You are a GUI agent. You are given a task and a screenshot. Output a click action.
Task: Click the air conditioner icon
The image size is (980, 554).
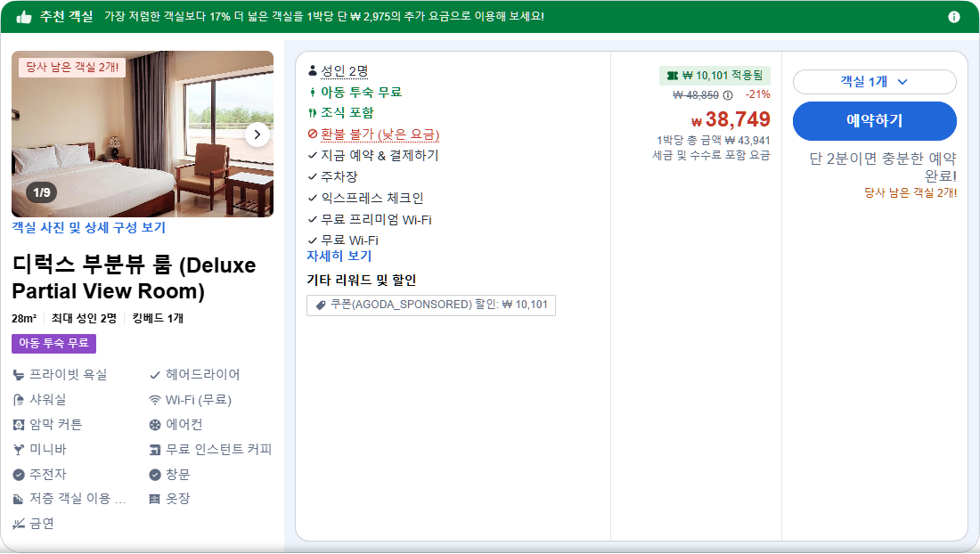click(155, 425)
